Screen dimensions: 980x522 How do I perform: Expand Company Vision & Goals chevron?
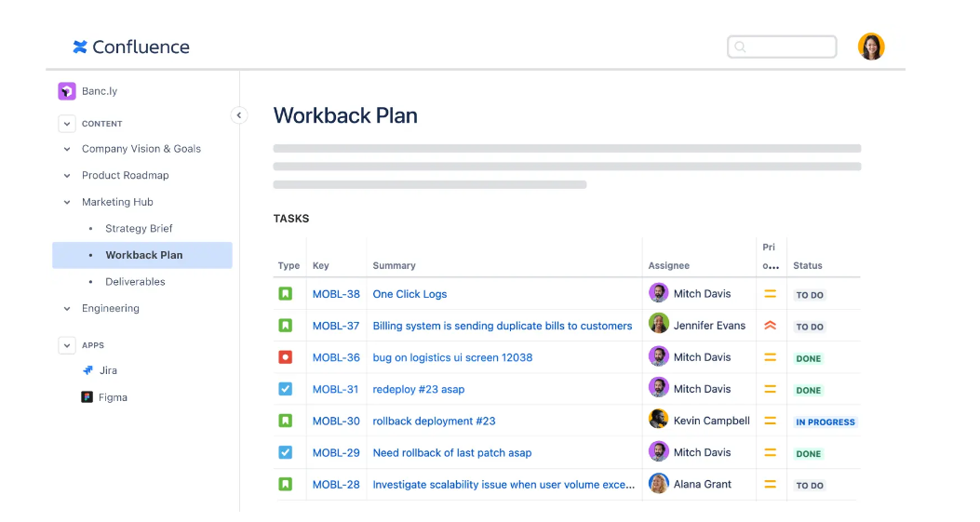point(67,149)
